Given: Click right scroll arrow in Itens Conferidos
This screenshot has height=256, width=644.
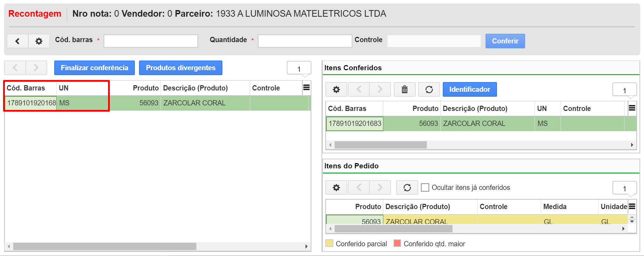Looking at the screenshot, I should (632, 145).
